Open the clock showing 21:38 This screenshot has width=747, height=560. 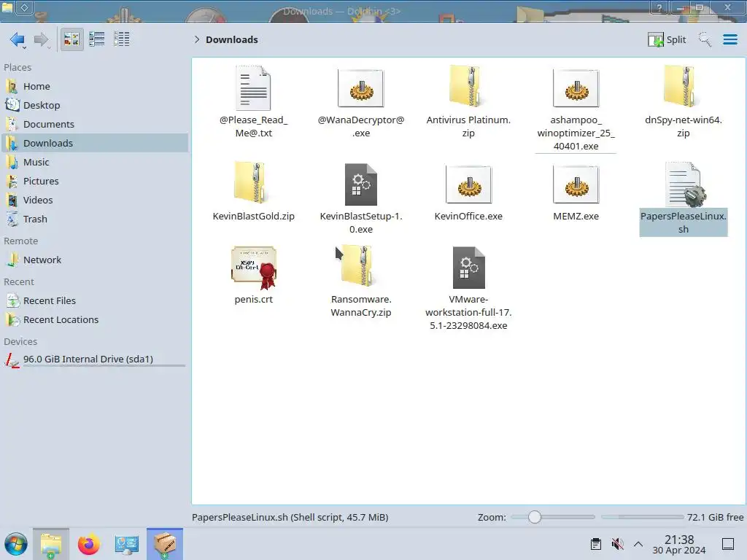click(x=679, y=544)
